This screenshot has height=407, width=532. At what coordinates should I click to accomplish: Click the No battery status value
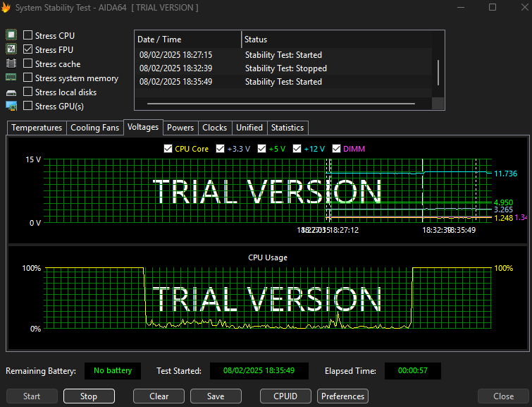click(x=113, y=370)
